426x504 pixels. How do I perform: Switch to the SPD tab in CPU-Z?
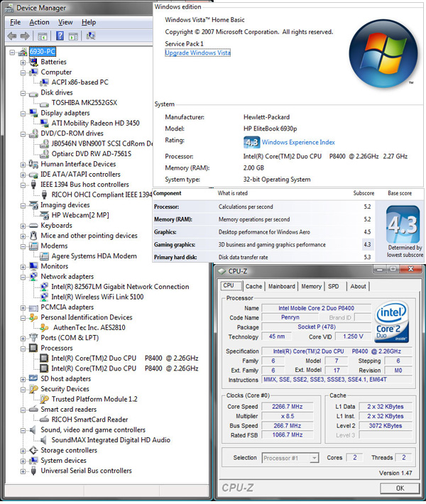point(334,286)
